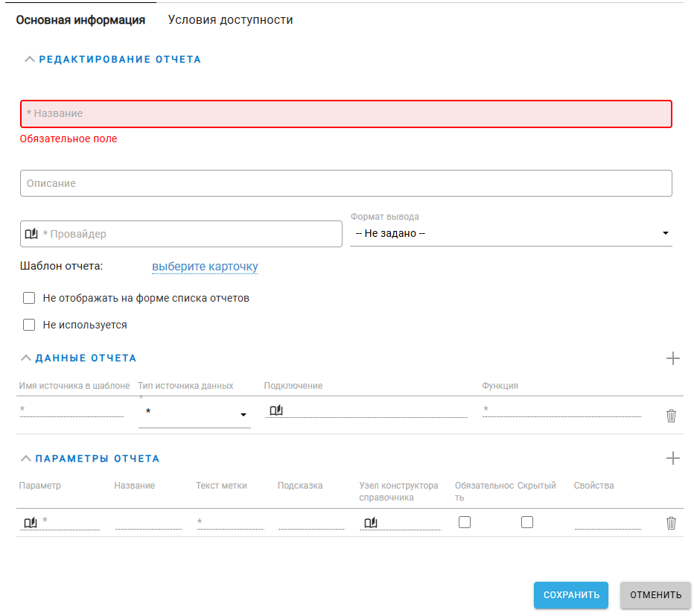Add a row with Данные отчета plus icon
This screenshot has width=694, height=616.
[672, 358]
